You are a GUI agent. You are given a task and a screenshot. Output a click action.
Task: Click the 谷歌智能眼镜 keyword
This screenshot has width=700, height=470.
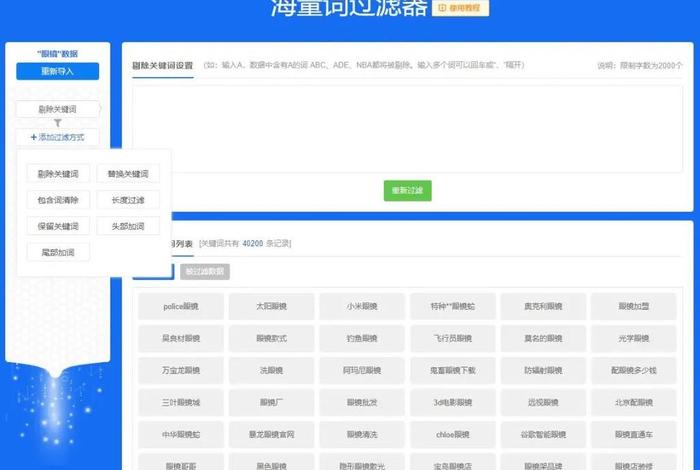543,434
